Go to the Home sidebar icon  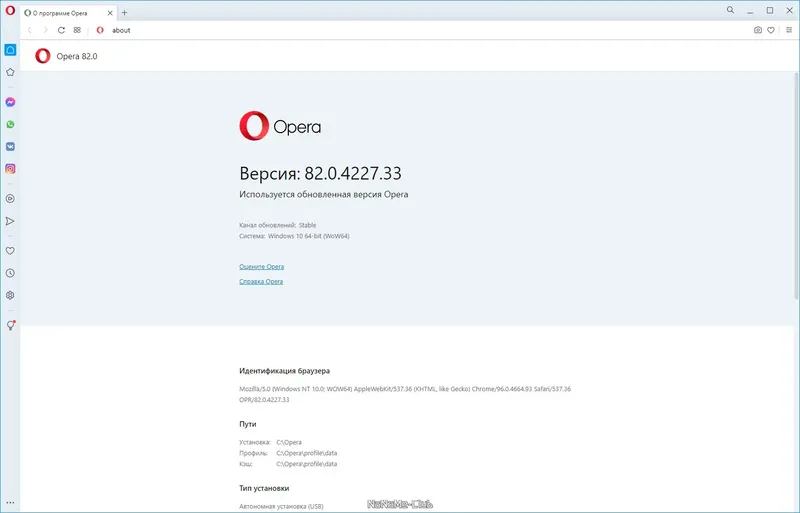[x=10, y=50]
